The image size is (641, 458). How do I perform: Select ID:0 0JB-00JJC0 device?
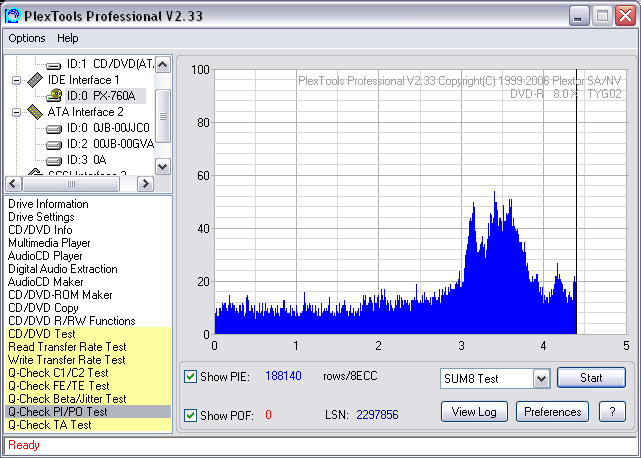(x=108, y=128)
